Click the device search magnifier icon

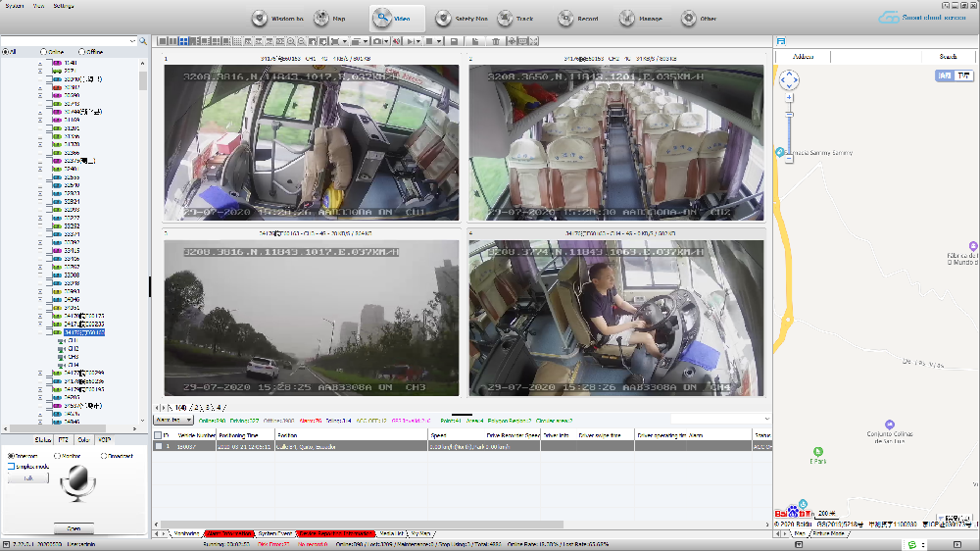[143, 41]
